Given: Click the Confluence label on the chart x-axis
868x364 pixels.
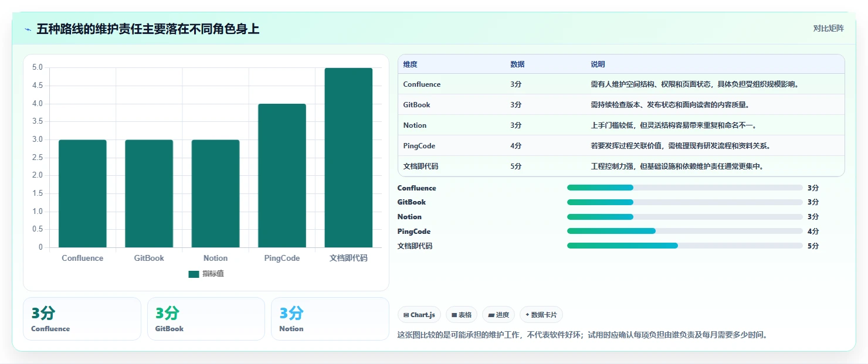Looking at the screenshot, I should pyautogui.click(x=83, y=258).
